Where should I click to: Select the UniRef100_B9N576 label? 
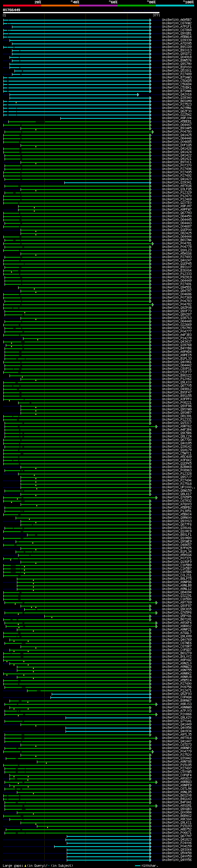click(x=177, y=60)
